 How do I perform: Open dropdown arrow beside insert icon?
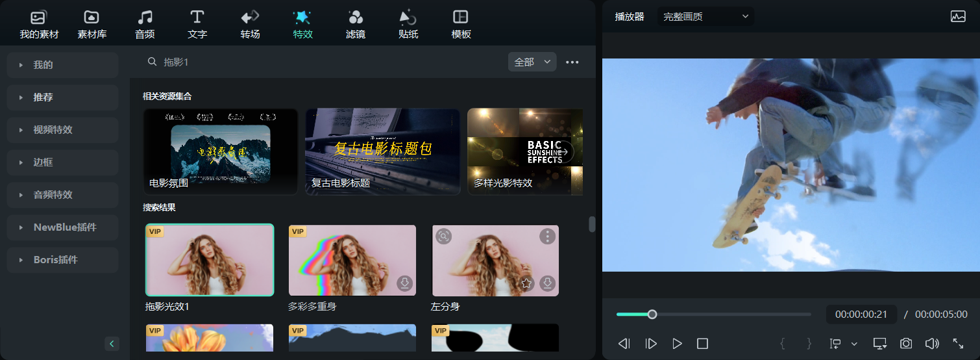(854, 344)
